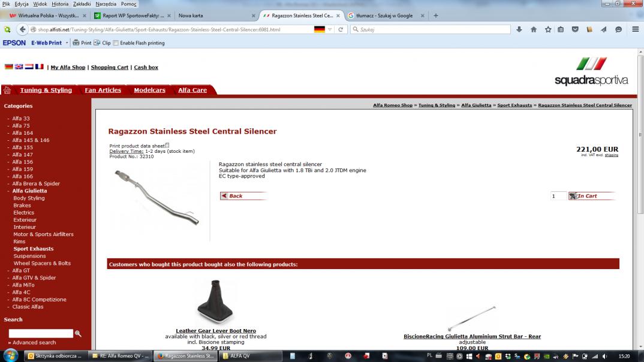
Task: Open the Modelcars section
Action: tap(149, 90)
